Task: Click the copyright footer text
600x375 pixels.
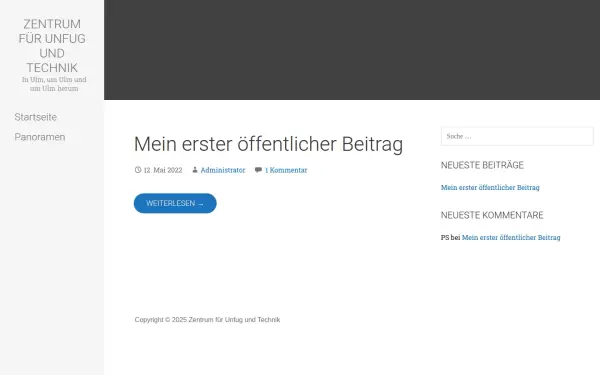Action: pyautogui.click(x=207, y=320)
